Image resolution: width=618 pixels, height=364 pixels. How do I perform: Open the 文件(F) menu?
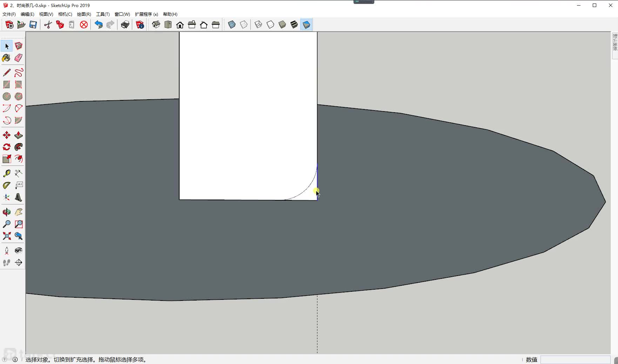(x=9, y=14)
